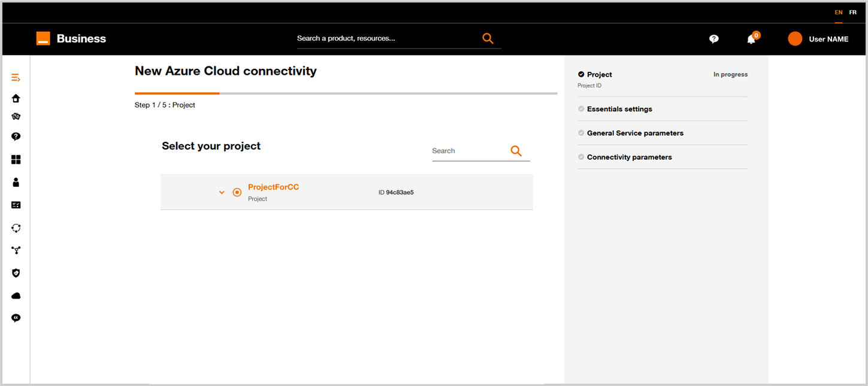Click the project search magnifier icon

click(516, 151)
